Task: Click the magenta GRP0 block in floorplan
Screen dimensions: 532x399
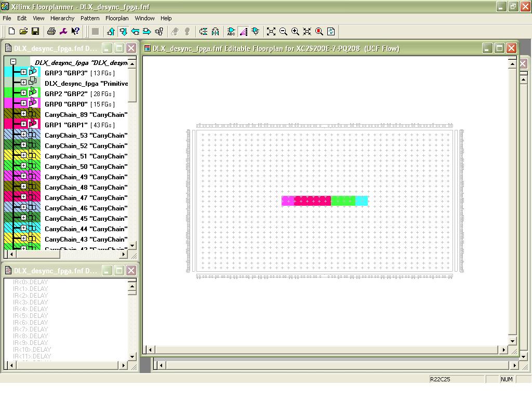Action: (x=287, y=201)
